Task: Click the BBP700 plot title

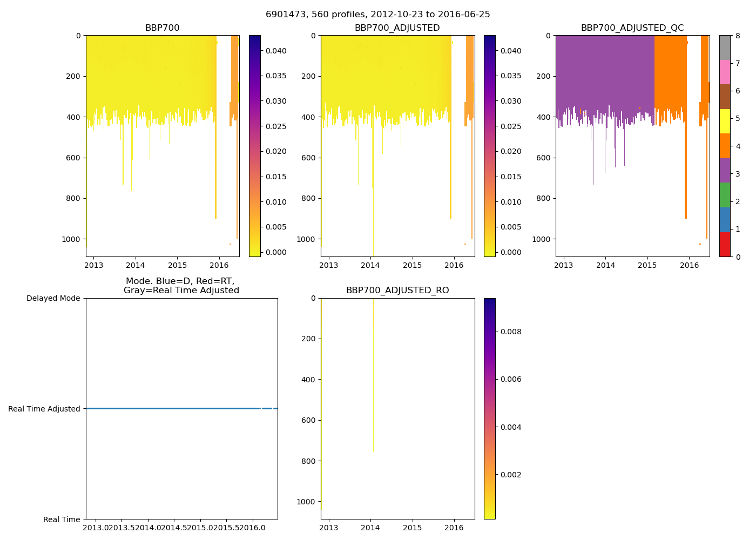Action: tap(162, 28)
